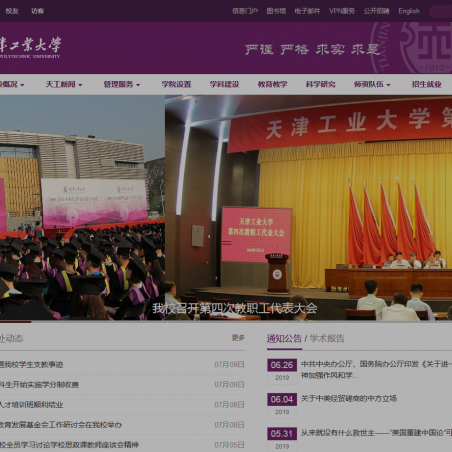Expand the 管理服务 dropdown menu
Image resolution: width=452 pixels, height=452 pixels.
tap(122, 84)
